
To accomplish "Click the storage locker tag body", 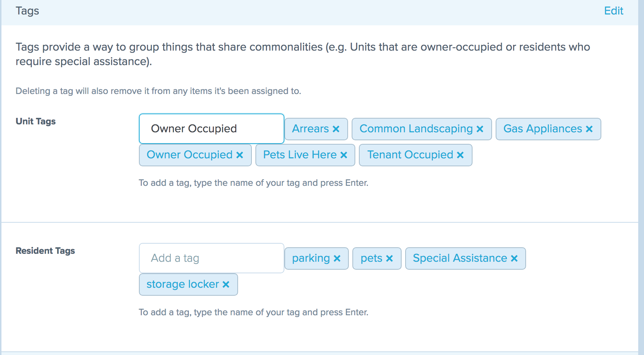I will click(183, 285).
